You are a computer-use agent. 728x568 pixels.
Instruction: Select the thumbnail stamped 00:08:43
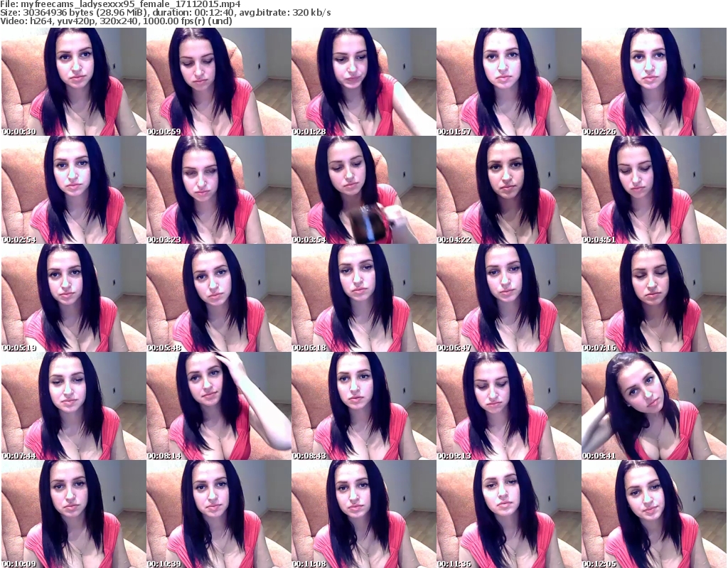coord(364,407)
